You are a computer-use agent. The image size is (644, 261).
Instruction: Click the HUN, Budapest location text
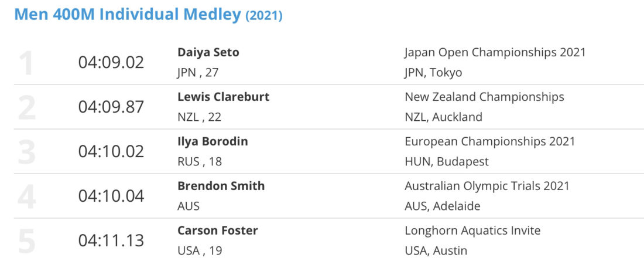pos(447,162)
